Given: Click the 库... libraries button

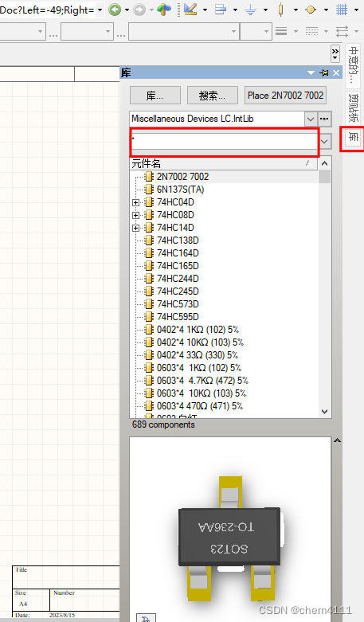Looking at the screenshot, I should [x=155, y=96].
